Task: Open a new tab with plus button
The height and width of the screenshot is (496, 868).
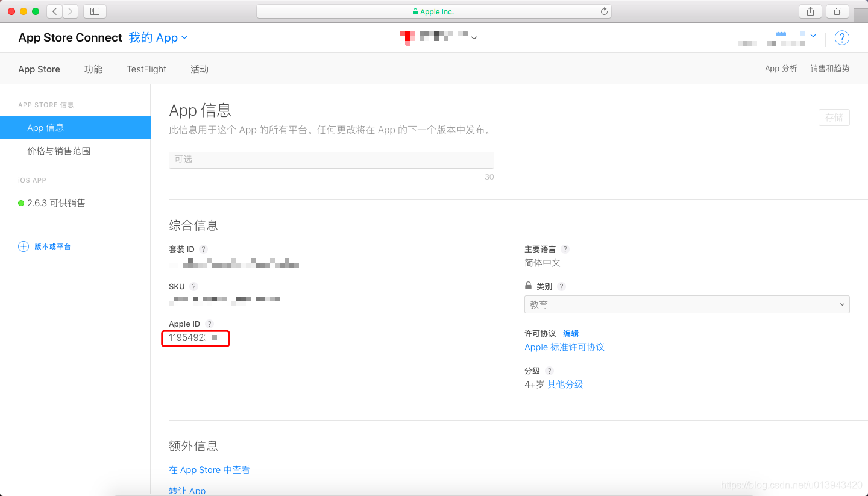Action: coord(861,15)
